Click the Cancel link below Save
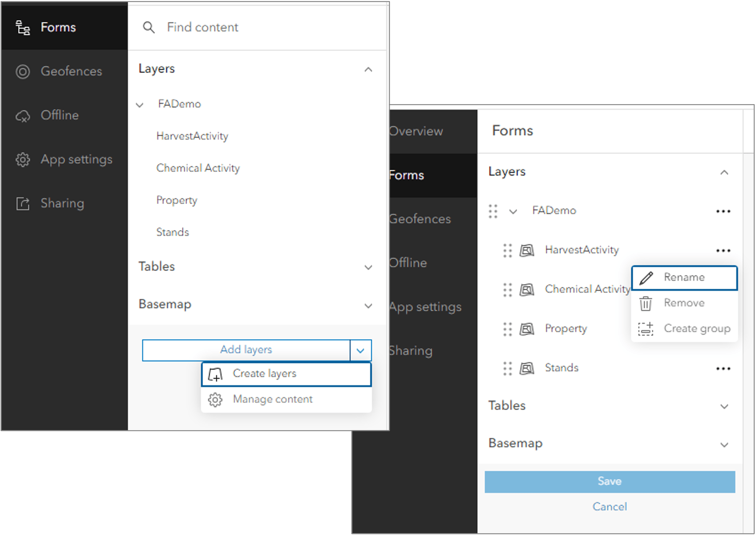 point(610,507)
